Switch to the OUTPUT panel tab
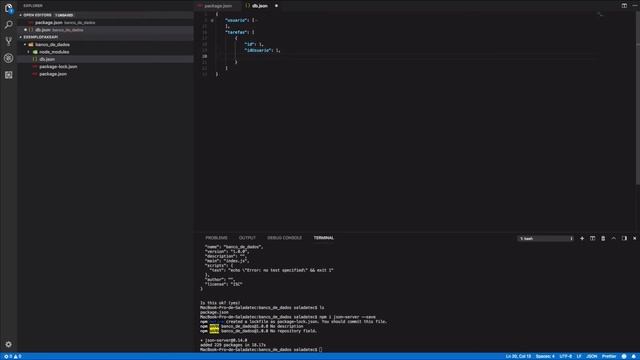Image resolution: width=640 pixels, height=360 pixels. tap(247, 238)
